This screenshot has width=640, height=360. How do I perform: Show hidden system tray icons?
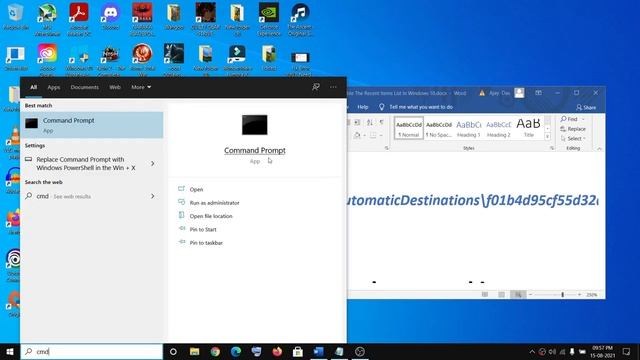532,351
